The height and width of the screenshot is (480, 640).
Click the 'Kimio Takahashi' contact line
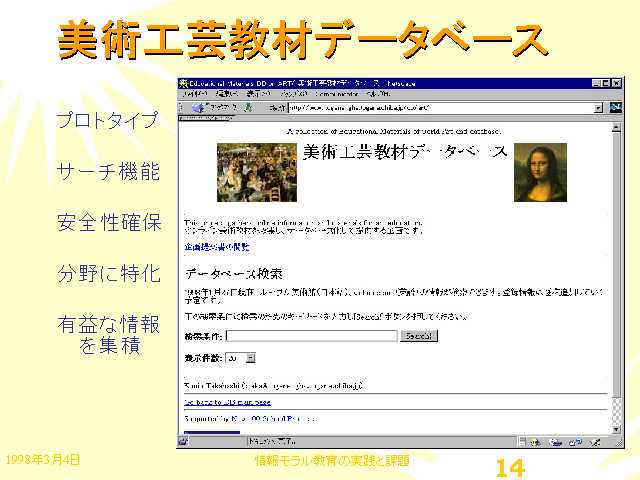click(274, 386)
